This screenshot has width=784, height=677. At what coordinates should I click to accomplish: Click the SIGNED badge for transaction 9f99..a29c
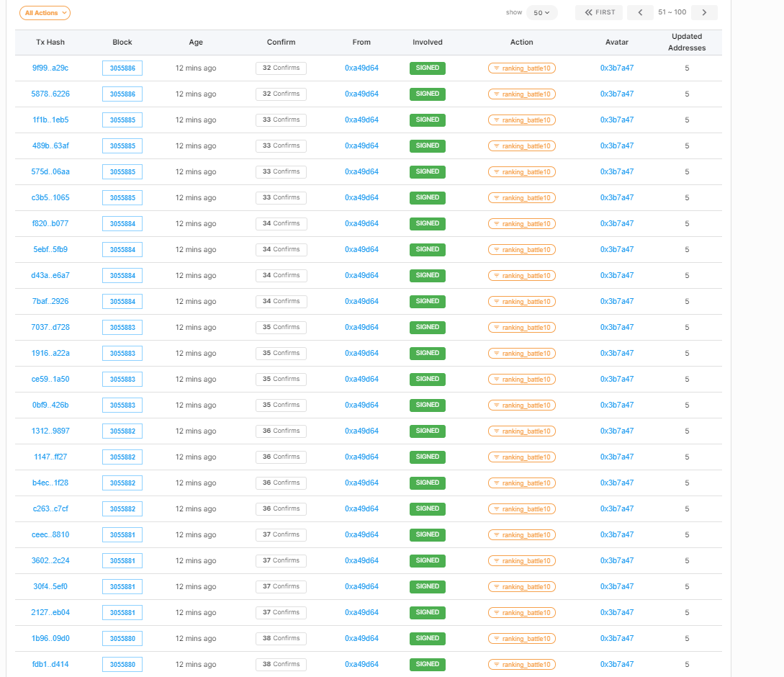pos(428,68)
